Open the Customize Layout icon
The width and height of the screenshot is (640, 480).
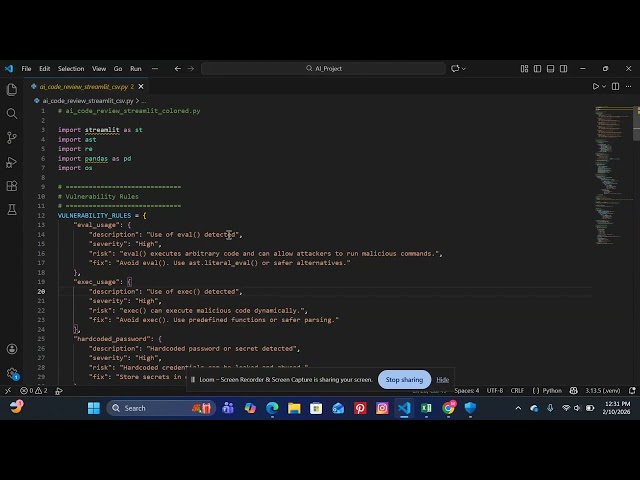tap(524, 69)
